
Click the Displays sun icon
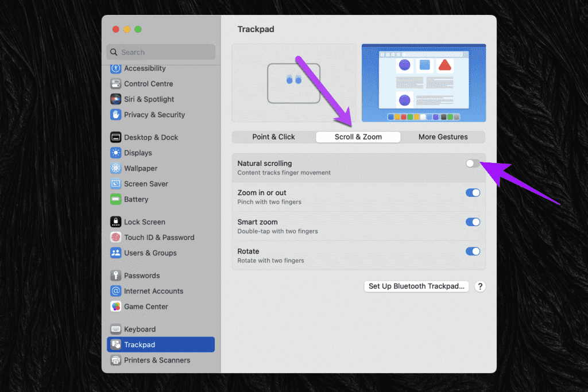116,153
